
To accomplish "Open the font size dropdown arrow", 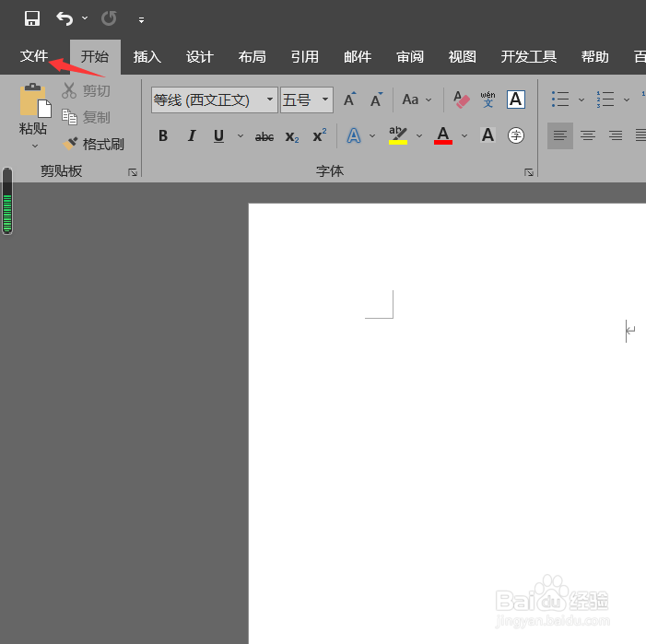I will click(x=325, y=100).
